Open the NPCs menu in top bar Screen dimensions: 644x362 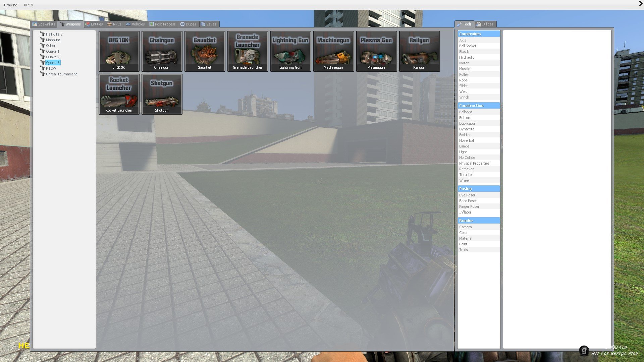click(x=29, y=5)
